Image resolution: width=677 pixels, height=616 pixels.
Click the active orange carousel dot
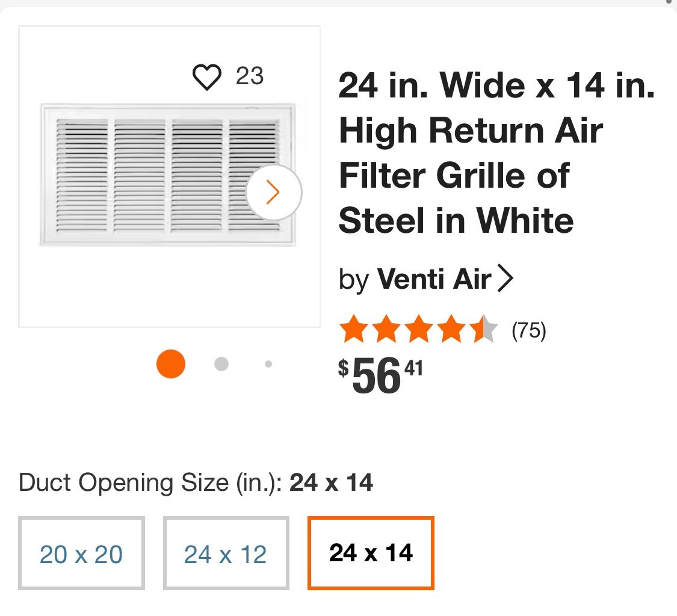(171, 364)
